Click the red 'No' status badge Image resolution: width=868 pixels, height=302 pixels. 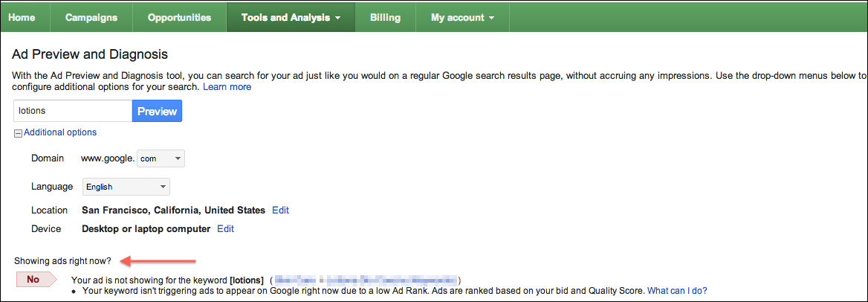pos(36,280)
